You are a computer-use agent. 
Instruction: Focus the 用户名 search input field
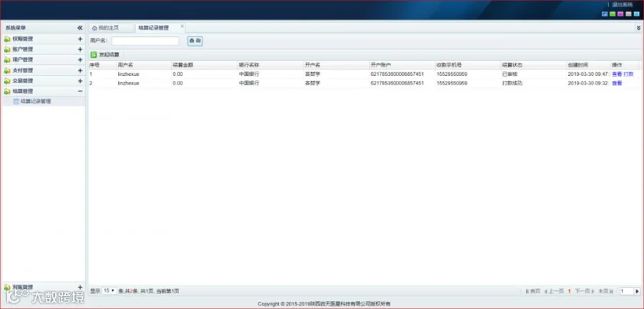[145, 41]
